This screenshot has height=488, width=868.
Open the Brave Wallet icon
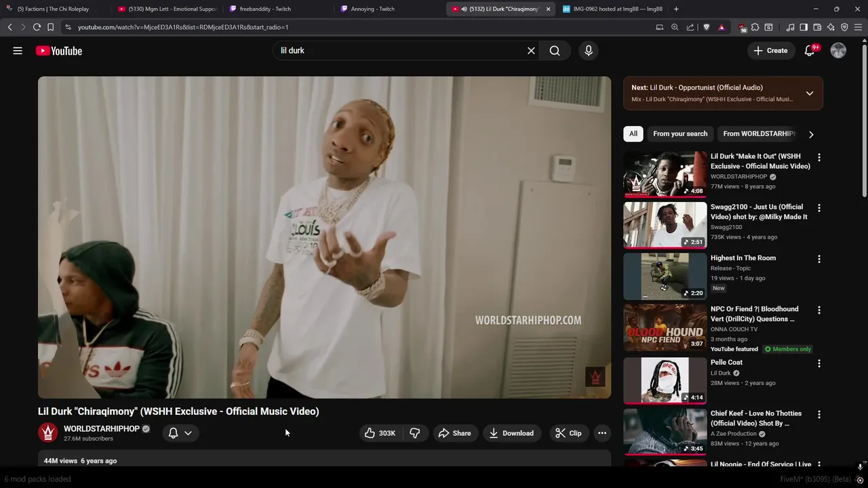pyautogui.click(x=817, y=27)
